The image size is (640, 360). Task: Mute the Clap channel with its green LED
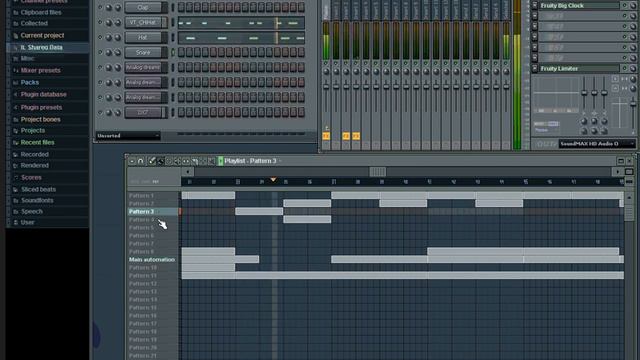100,7
